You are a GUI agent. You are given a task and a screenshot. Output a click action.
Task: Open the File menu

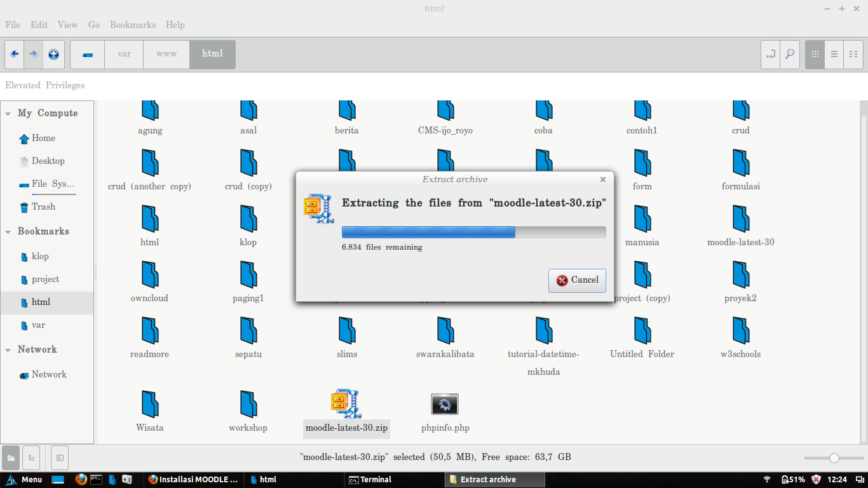click(13, 25)
